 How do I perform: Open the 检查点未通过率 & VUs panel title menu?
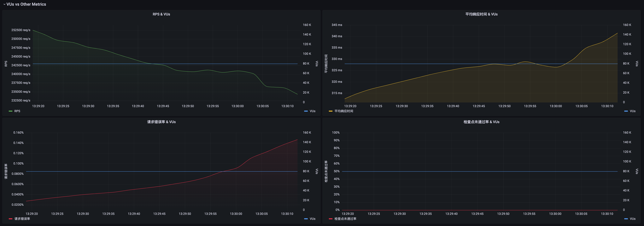481,122
